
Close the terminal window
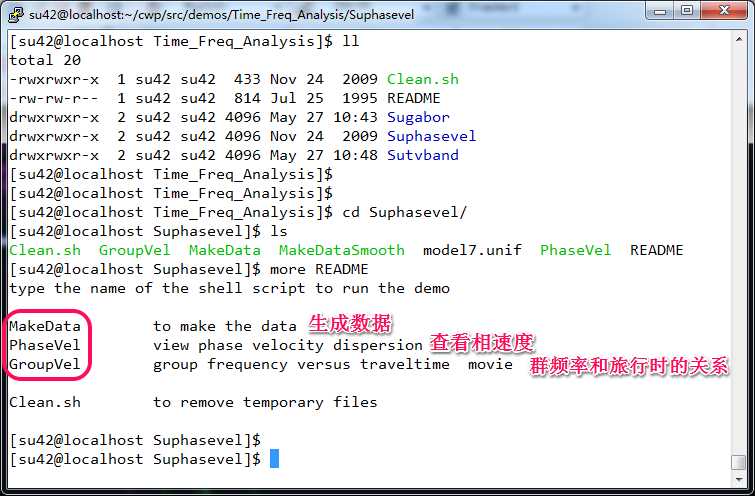pos(724,11)
